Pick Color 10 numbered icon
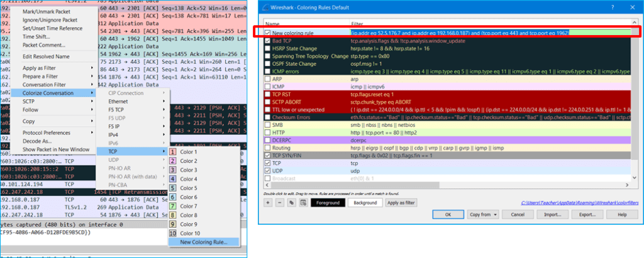Viewport: 644px width, 258px height. coord(174,234)
